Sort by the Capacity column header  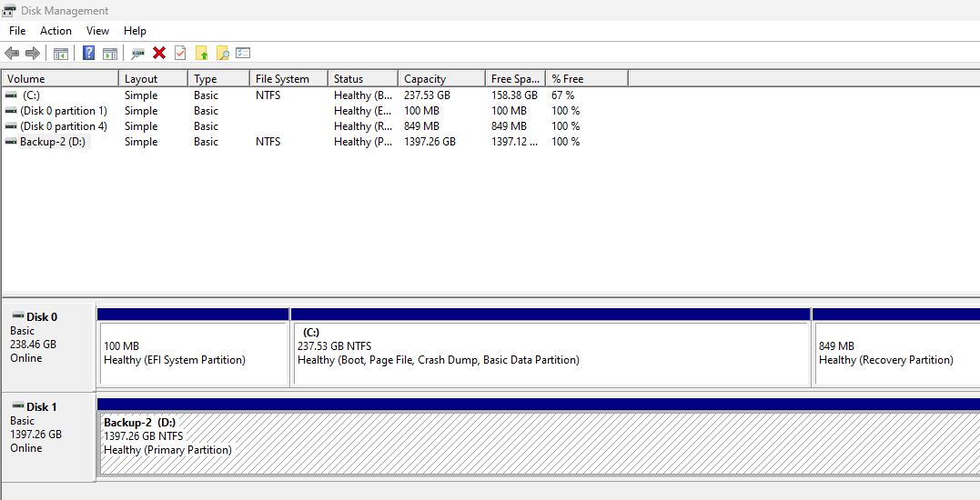pos(441,79)
